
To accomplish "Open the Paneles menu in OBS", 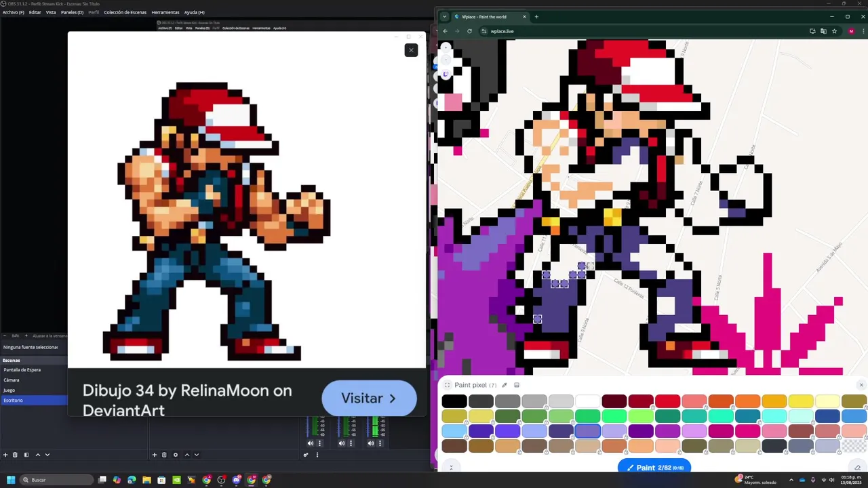I will 73,12.
